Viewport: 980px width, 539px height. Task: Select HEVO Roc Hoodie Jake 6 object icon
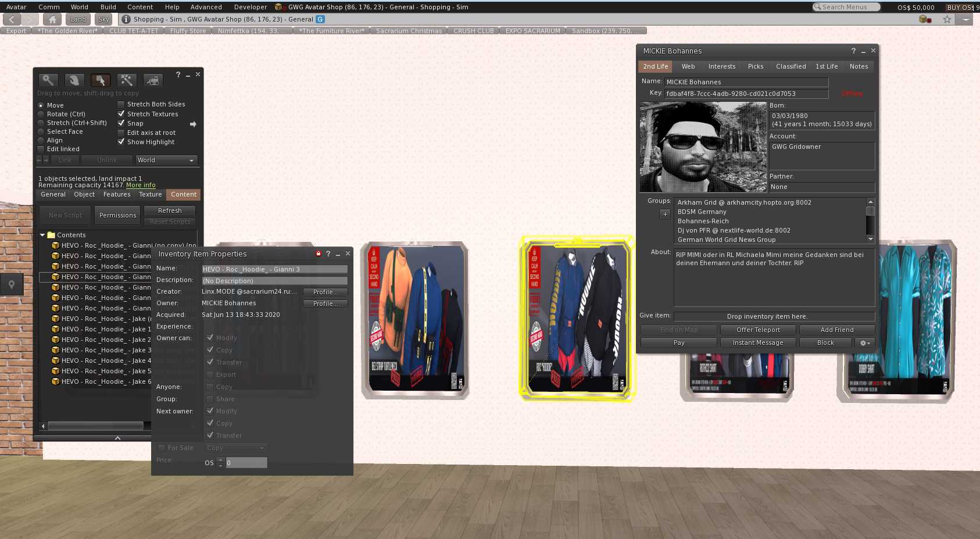tap(56, 381)
